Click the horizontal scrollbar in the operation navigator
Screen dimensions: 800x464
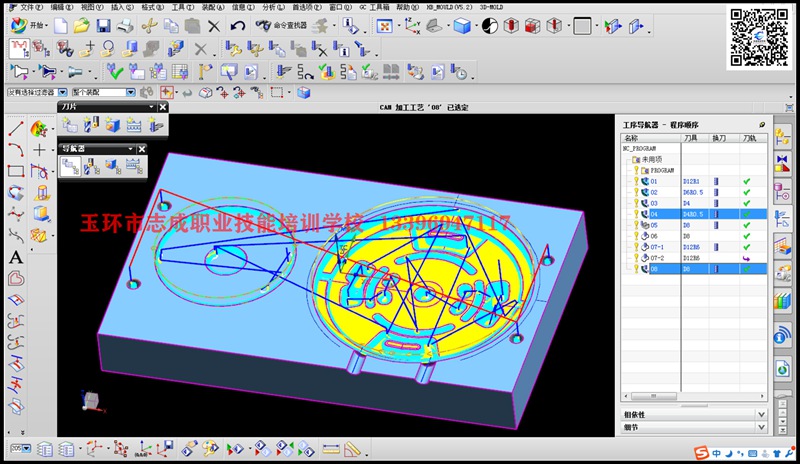[x=654, y=396]
